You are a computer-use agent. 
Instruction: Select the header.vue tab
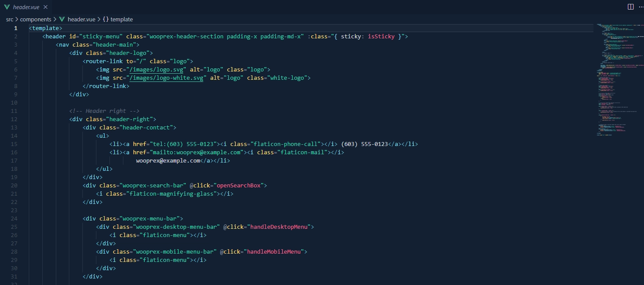click(x=25, y=7)
